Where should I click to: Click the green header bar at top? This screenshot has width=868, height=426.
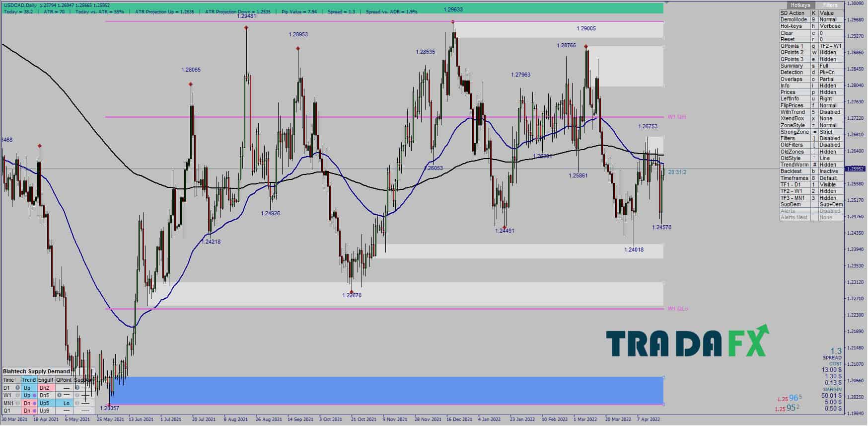click(x=333, y=8)
